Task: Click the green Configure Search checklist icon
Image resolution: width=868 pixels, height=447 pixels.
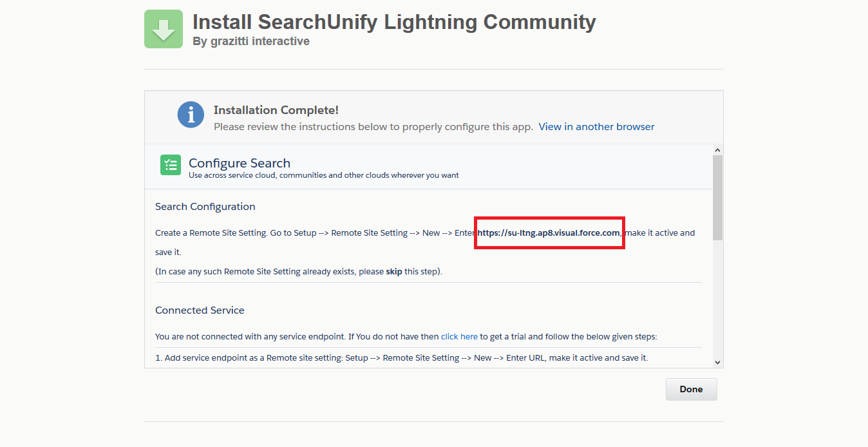Action: point(171,165)
